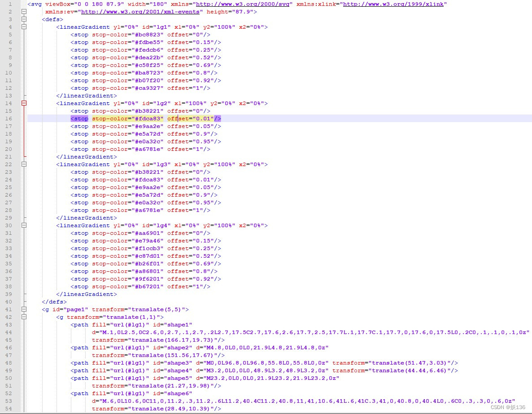Collapse the lg3 linearGradient block
Viewport: 532px width, 414px height.
point(24,164)
